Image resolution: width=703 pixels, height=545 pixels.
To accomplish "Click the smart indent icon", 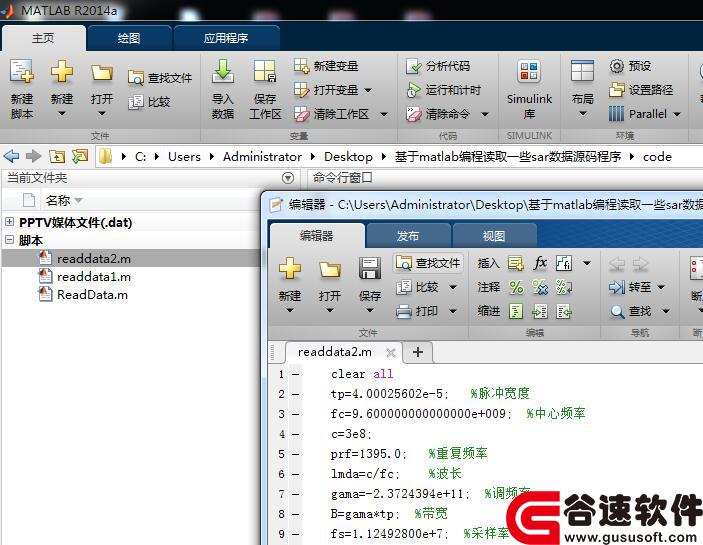I will click(x=516, y=311).
